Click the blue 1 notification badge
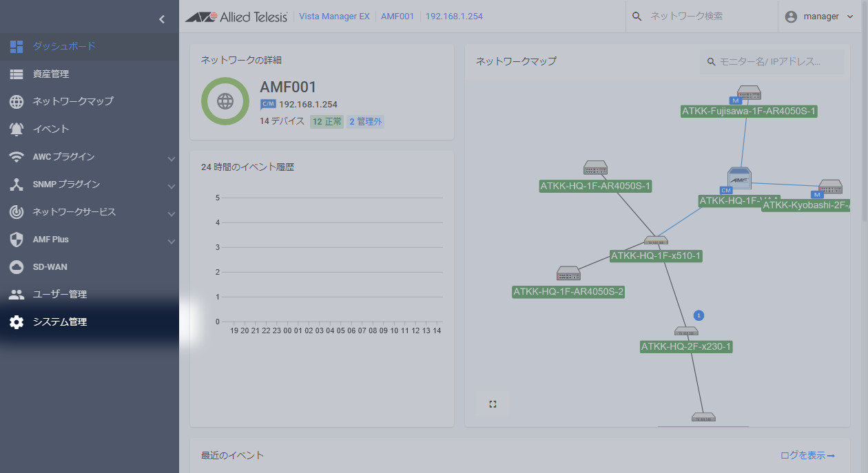This screenshot has width=868, height=473. coord(699,315)
